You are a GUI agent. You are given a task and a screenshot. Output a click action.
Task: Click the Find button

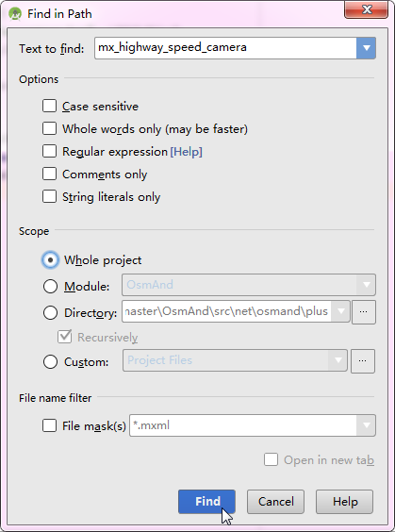(x=206, y=502)
